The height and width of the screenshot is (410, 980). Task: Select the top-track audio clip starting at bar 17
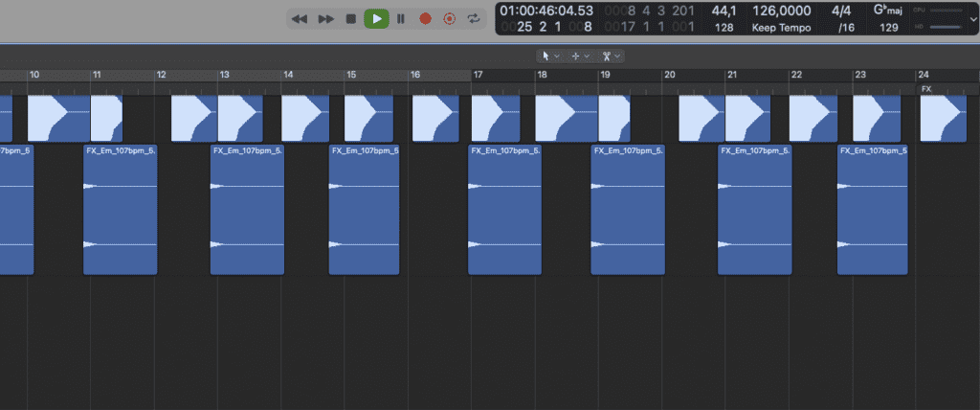(x=496, y=118)
